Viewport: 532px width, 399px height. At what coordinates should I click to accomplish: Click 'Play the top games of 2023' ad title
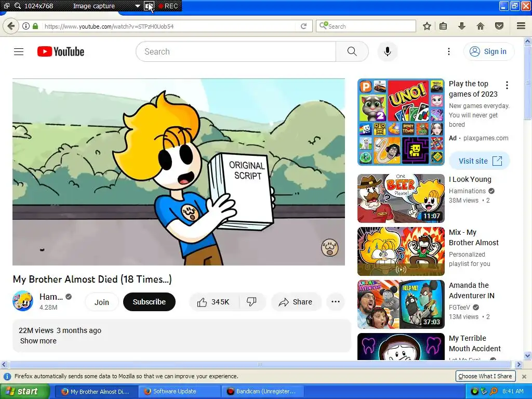pyautogui.click(x=473, y=89)
